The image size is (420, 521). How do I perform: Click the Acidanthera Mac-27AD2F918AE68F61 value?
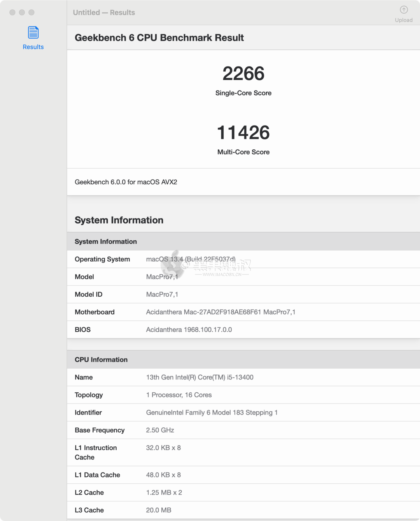(221, 312)
